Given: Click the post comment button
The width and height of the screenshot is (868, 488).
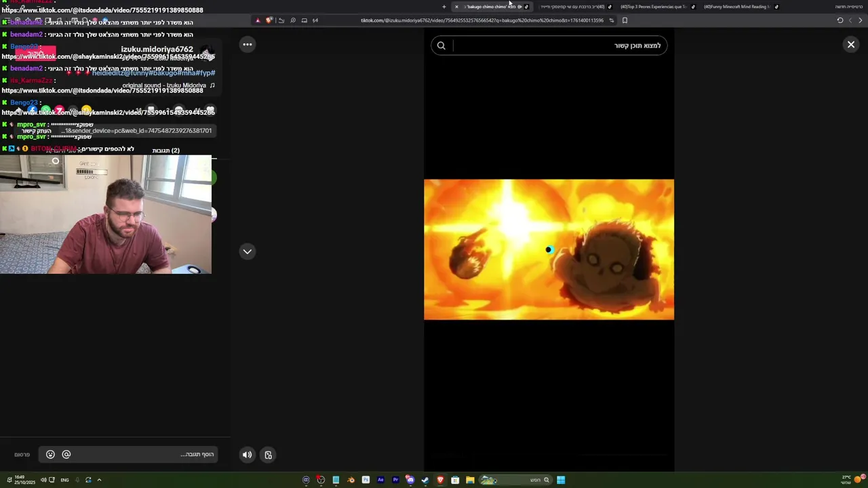Looking at the screenshot, I should (x=22, y=455).
